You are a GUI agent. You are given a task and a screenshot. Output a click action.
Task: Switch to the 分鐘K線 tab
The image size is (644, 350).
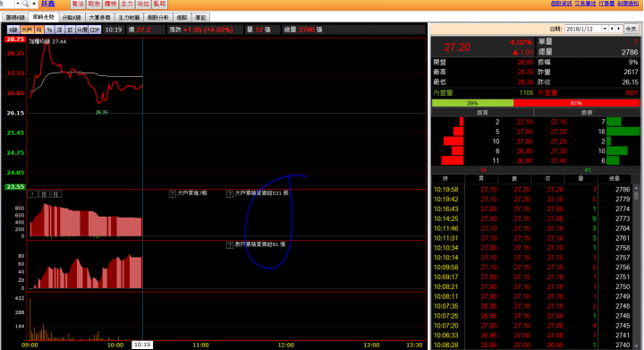(x=72, y=17)
